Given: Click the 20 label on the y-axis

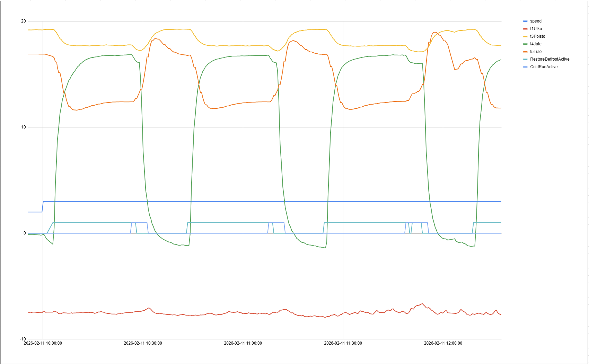Looking at the screenshot, I should (x=23, y=21).
